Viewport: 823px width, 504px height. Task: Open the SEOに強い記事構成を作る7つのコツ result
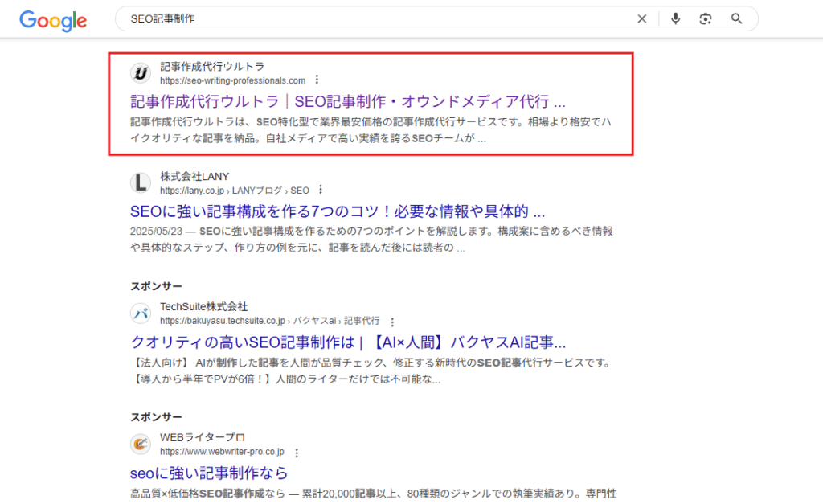[338, 211]
